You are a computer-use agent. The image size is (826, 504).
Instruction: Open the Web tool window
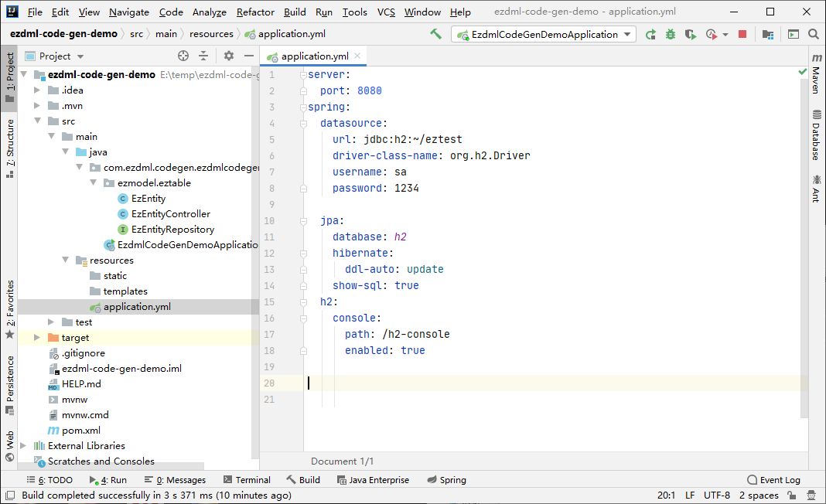pos(9,447)
